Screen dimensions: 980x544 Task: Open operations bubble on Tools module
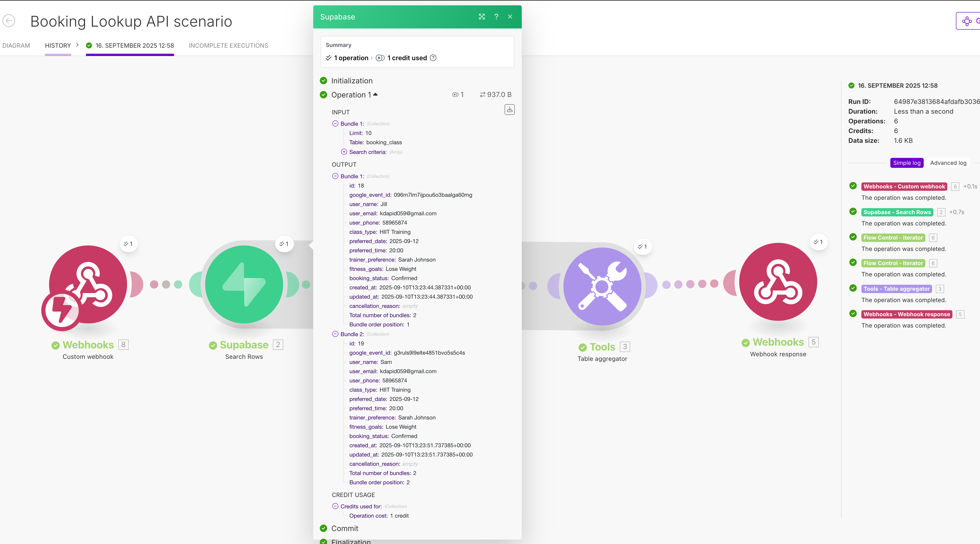tap(642, 246)
